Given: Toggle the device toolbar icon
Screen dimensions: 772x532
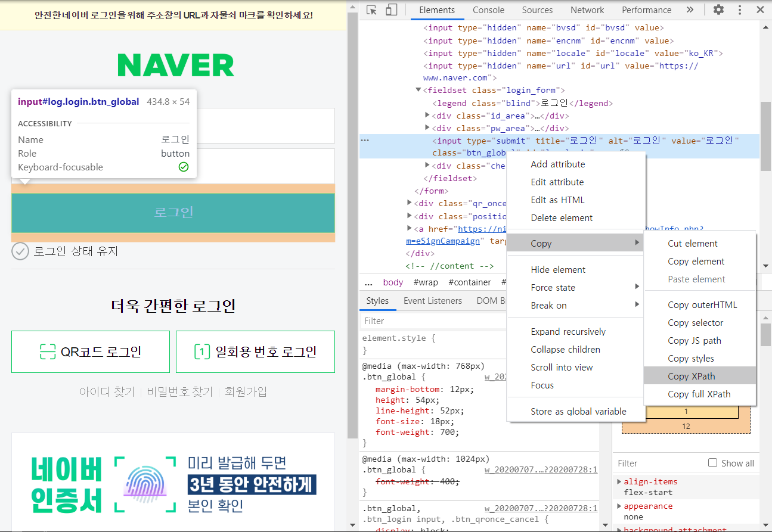Looking at the screenshot, I should tap(391, 10).
